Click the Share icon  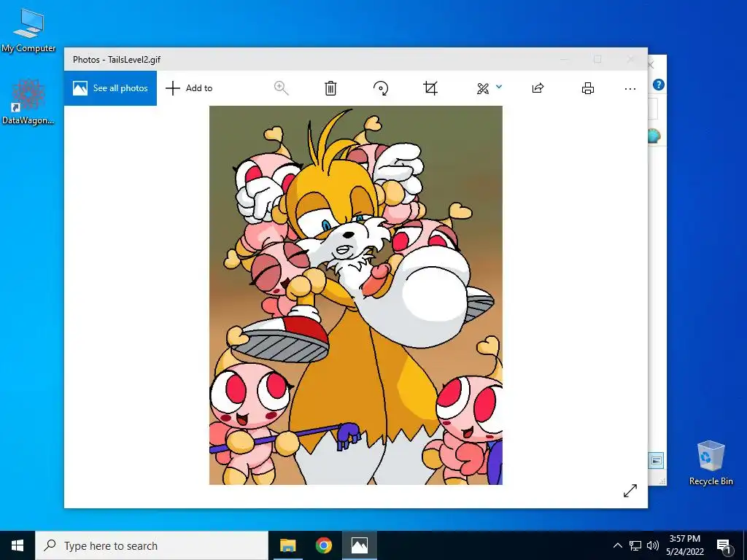pos(538,88)
